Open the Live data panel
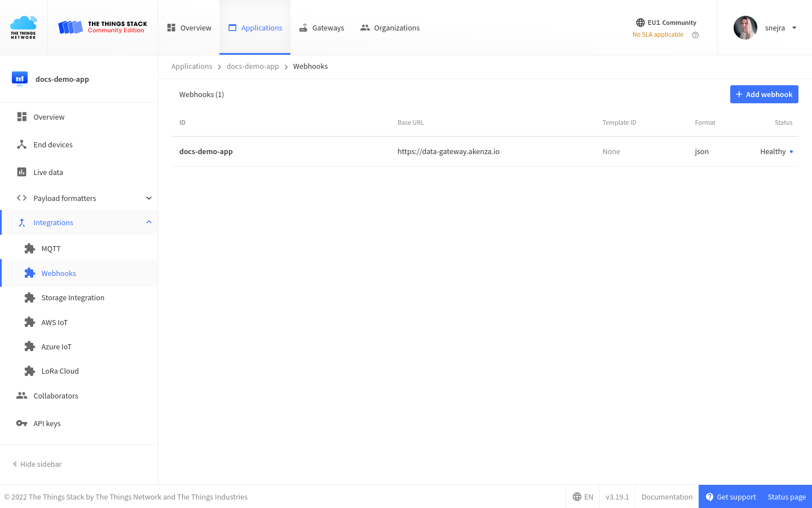Viewport: 812px width, 508px height. click(x=49, y=172)
